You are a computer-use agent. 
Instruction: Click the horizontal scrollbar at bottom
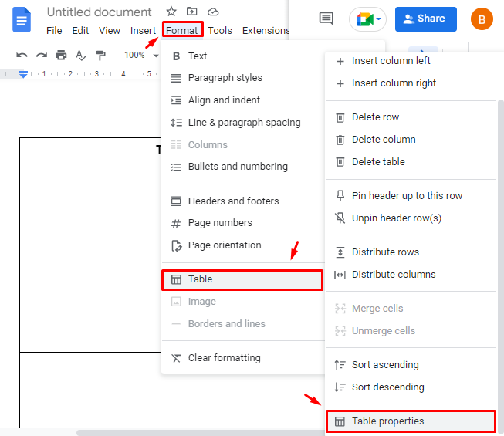[x=199, y=433]
